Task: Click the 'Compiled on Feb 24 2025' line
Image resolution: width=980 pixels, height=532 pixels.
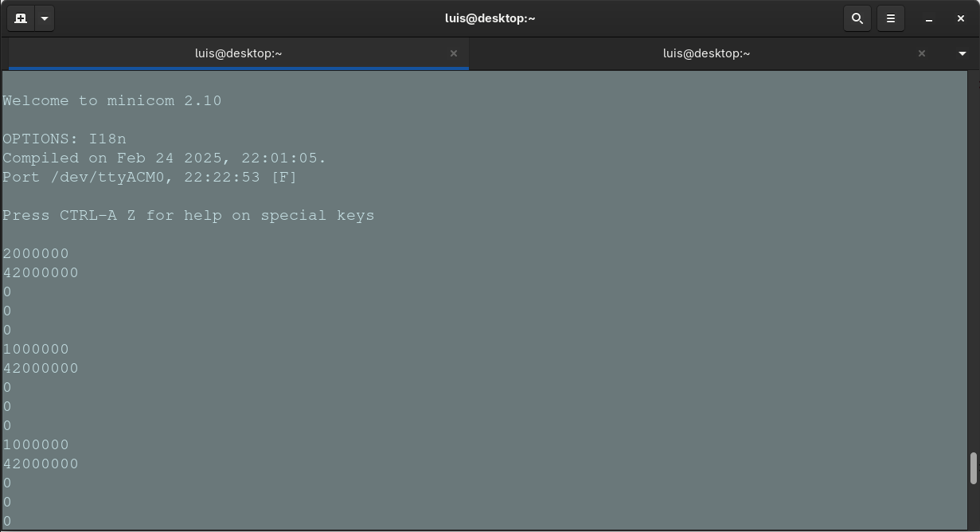Action: pyautogui.click(x=163, y=158)
